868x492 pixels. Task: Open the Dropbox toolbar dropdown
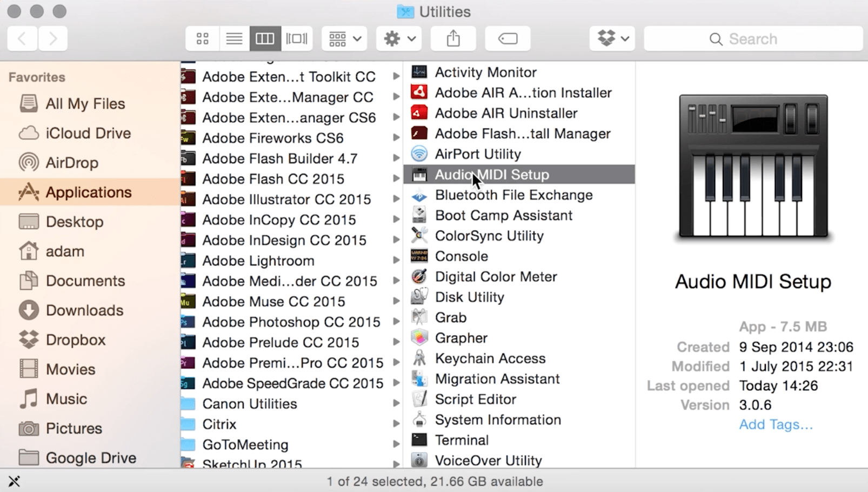pos(612,38)
